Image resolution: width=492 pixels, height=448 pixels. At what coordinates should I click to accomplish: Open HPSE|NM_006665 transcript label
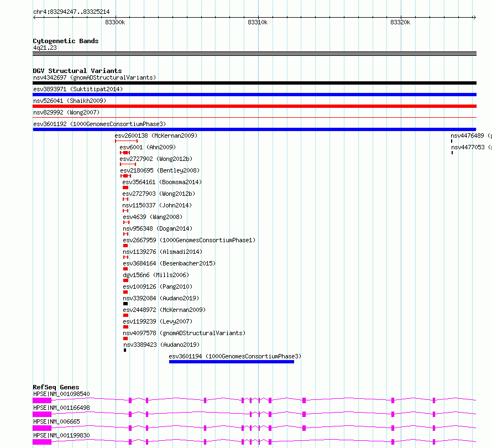click(x=56, y=421)
